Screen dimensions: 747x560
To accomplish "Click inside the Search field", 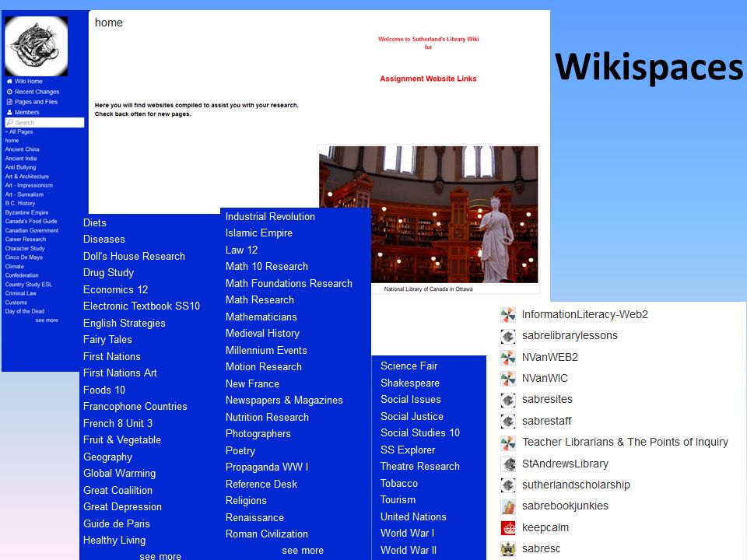I will click(45, 122).
